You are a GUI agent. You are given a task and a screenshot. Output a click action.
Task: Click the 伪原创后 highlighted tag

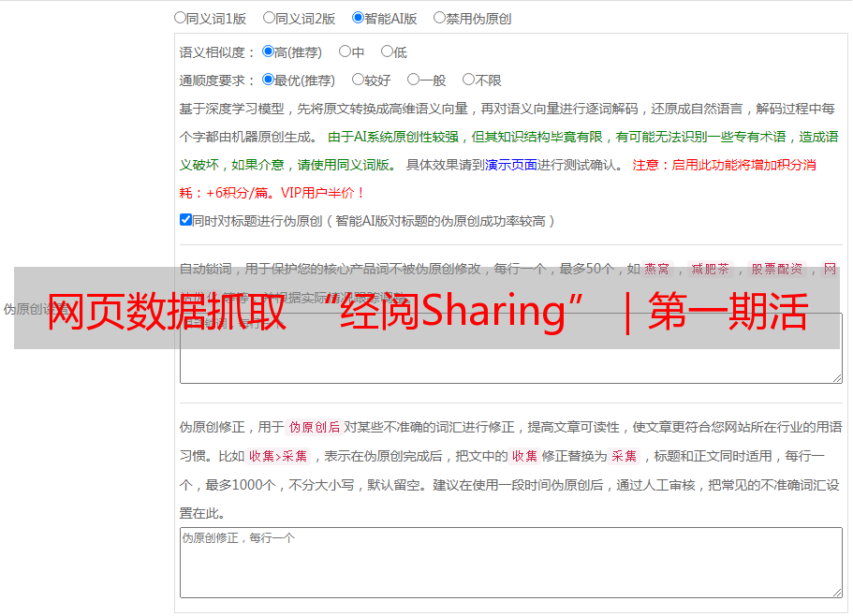tap(315, 427)
